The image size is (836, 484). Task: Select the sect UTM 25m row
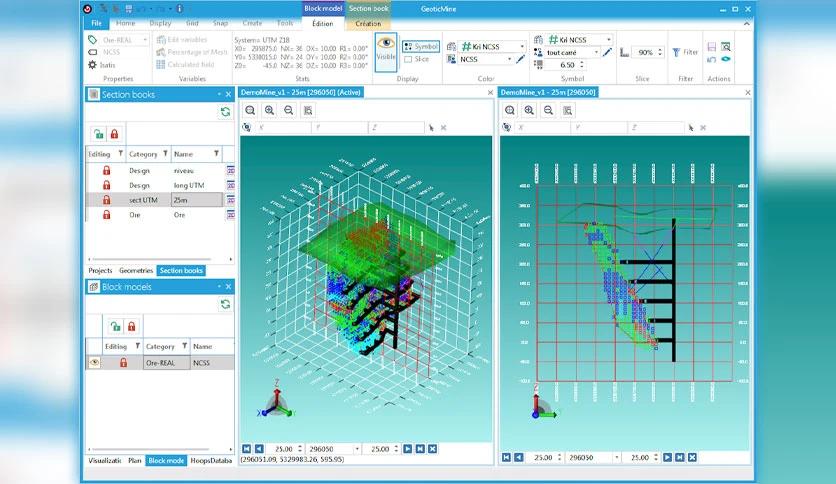[x=160, y=200]
